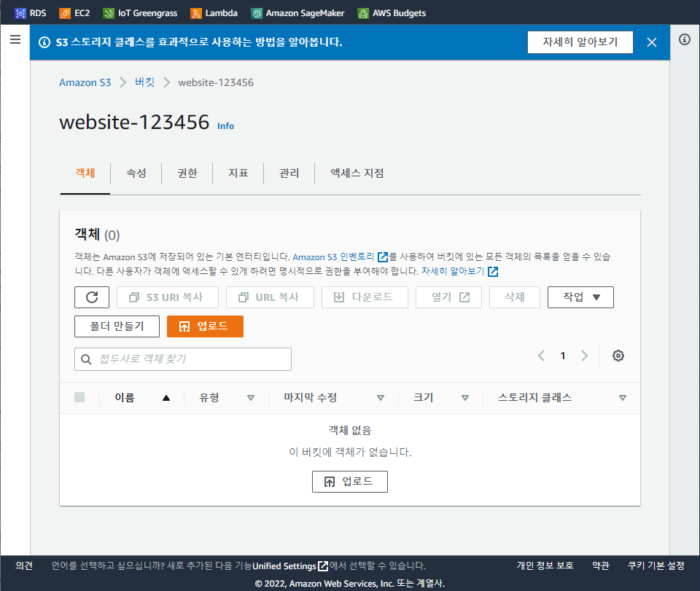
Task: Open the RDS service shortcut
Action: 31,13
